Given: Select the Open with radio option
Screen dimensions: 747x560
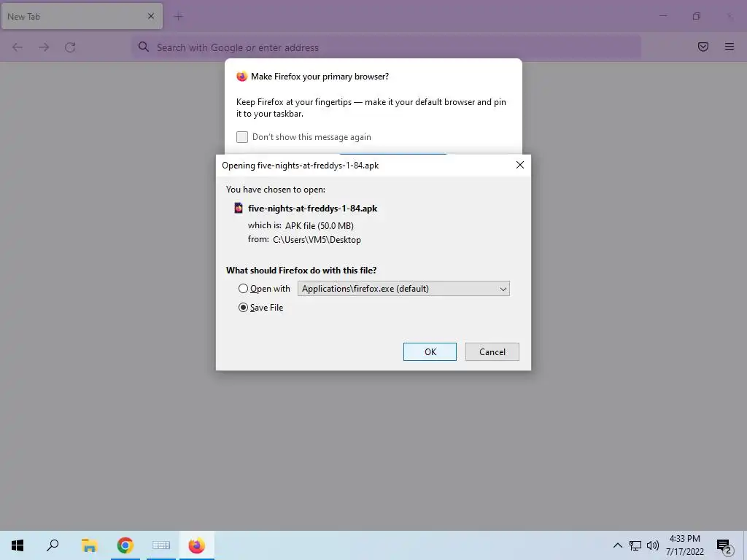Looking at the screenshot, I should coord(243,289).
